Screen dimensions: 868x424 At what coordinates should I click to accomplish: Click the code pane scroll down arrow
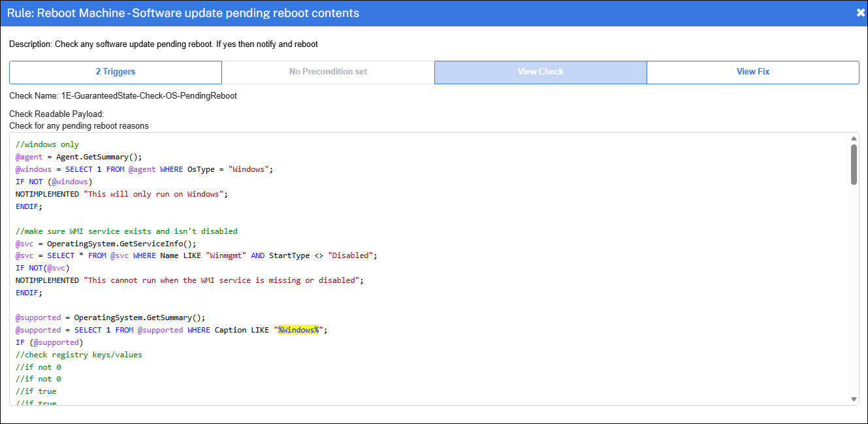point(854,399)
